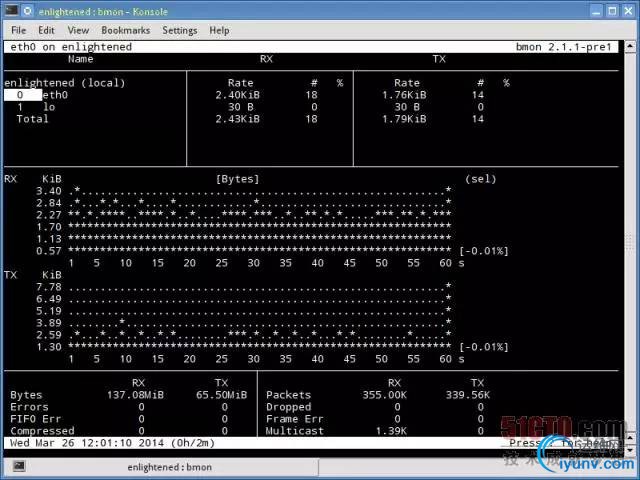Click the '[Bytes]' graph label

238,179
